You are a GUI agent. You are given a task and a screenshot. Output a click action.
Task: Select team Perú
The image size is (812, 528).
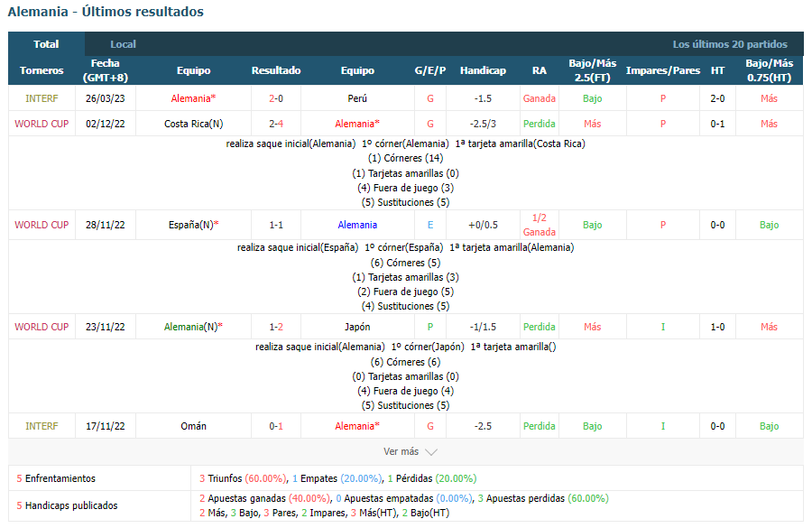point(357,98)
